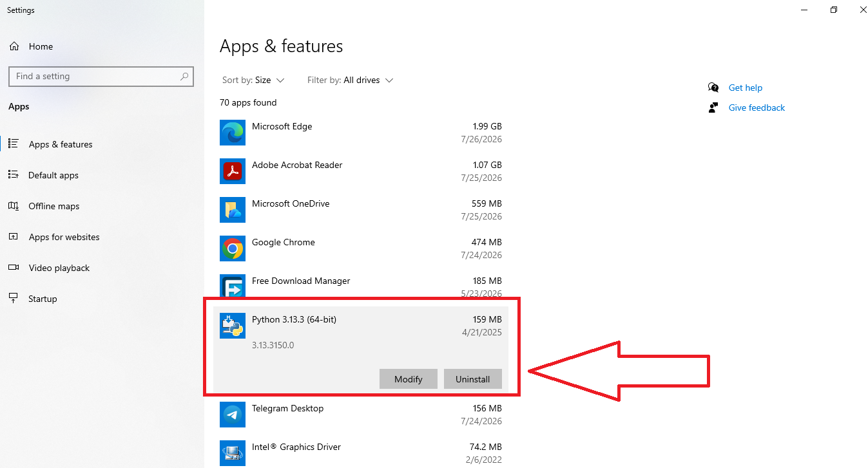Click the Find a setting search box
Screen dimensions: 868x468
tap(101, 76)
